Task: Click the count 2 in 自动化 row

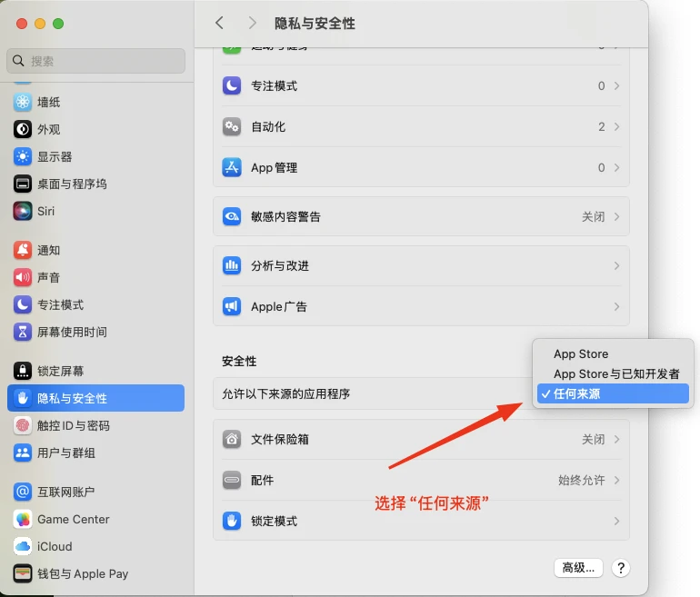Action: point(602,126)
